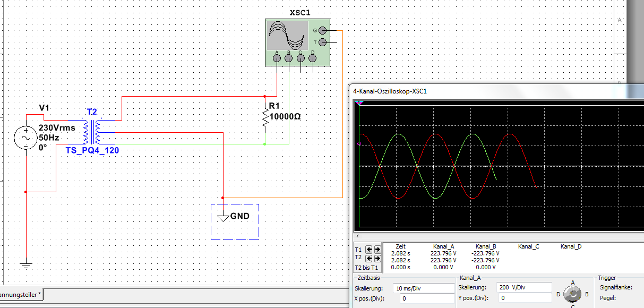
Task: Move cursor T2 right with arrow button
Action: point(377,258)
